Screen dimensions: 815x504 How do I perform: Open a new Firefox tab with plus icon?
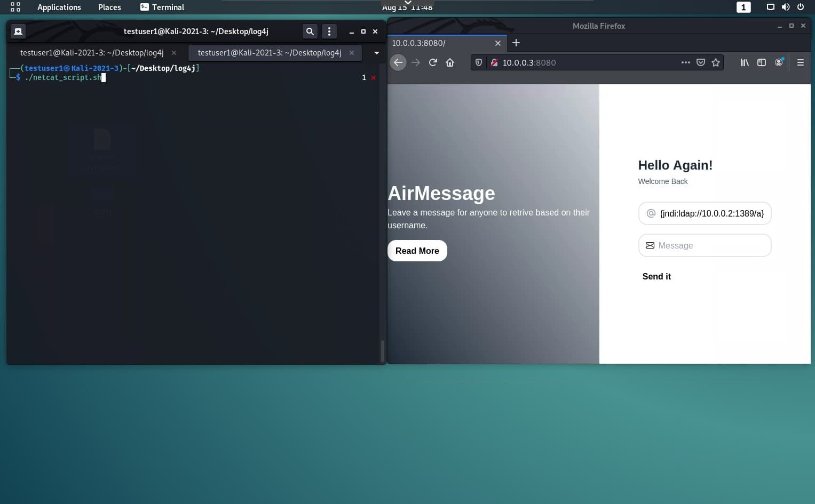pyautogui.click(x=516, y=43)
